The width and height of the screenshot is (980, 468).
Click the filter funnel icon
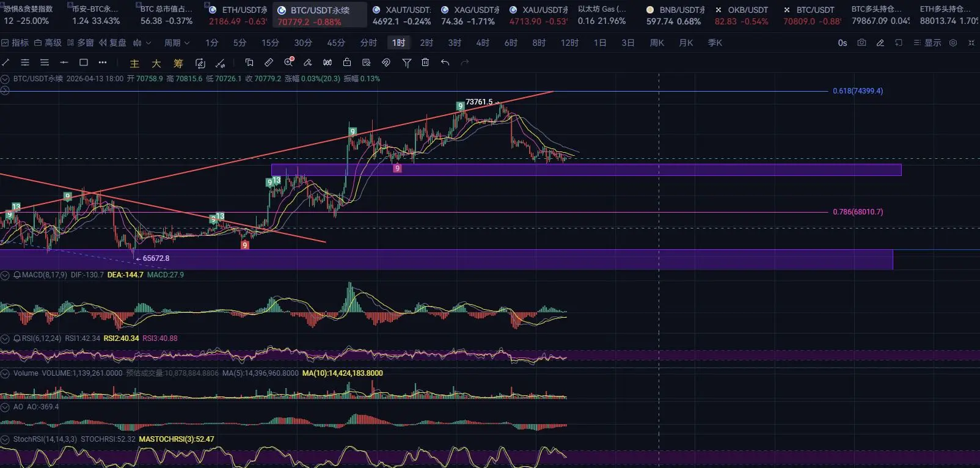[406, 62]
